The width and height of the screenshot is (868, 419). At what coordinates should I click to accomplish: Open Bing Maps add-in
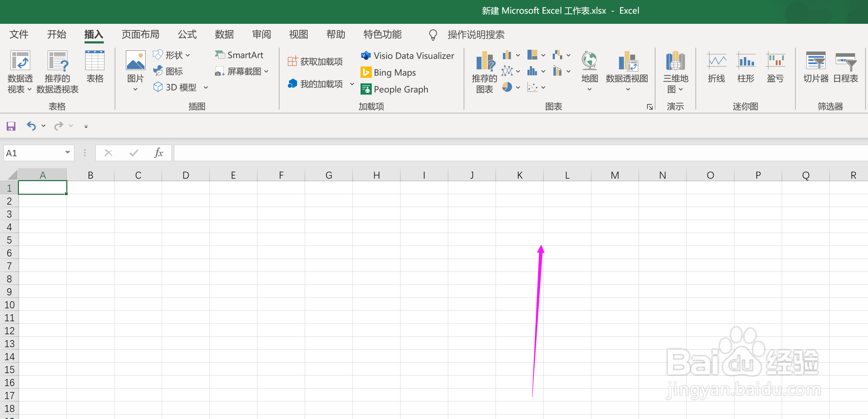click(x=388, y=73)
